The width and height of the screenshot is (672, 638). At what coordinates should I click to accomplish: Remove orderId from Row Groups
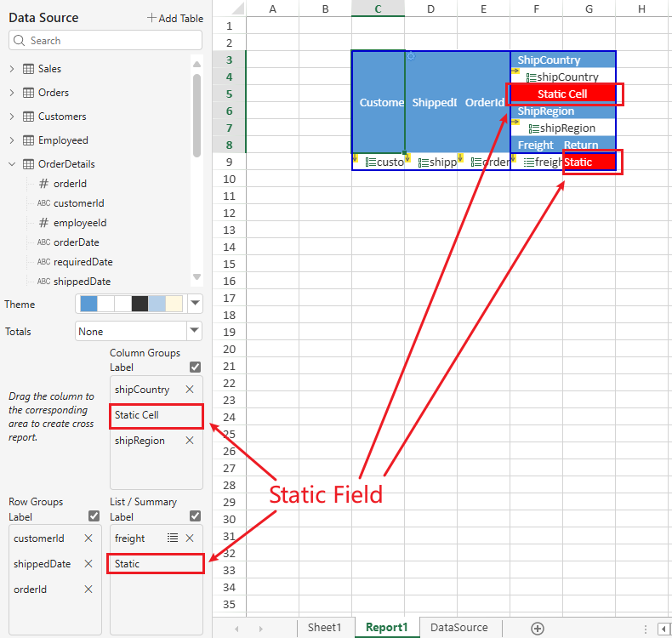88,590
